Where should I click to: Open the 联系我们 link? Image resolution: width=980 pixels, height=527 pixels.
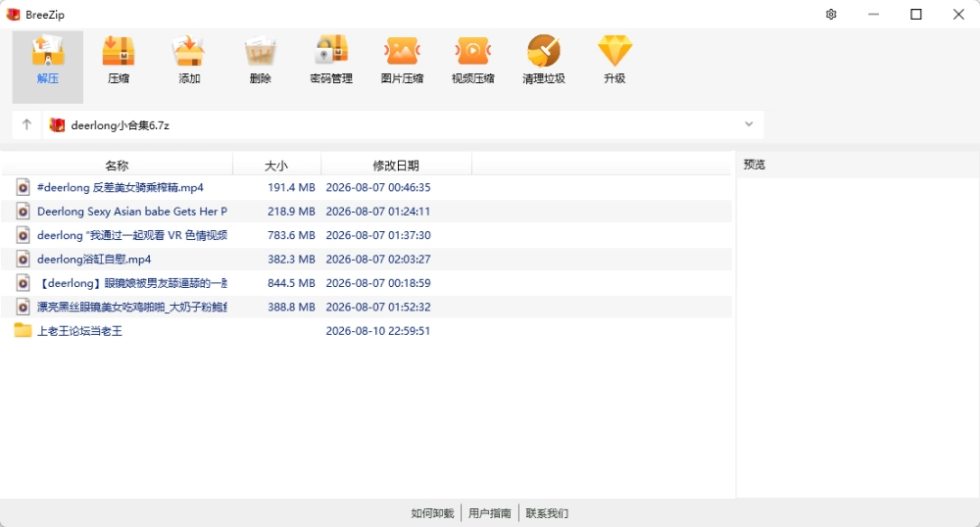[547, 513]
